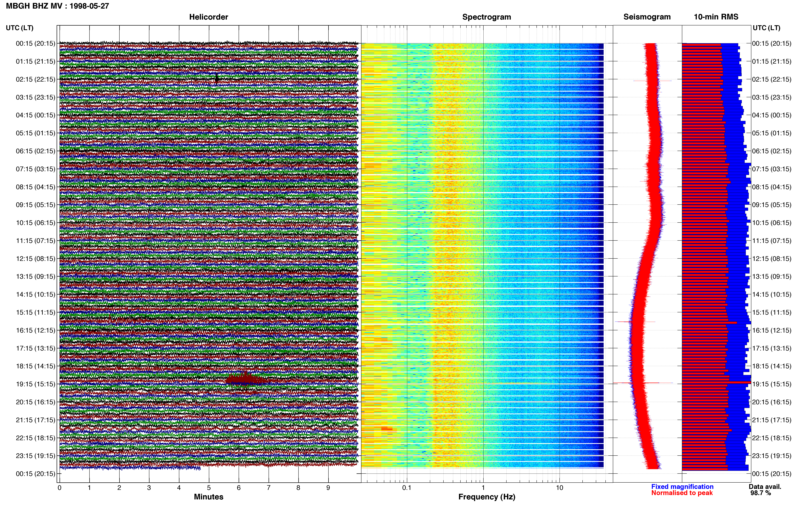Select the Helicorder panel heading
Screen dimensions: 812x508
click(x=209, y=17)
